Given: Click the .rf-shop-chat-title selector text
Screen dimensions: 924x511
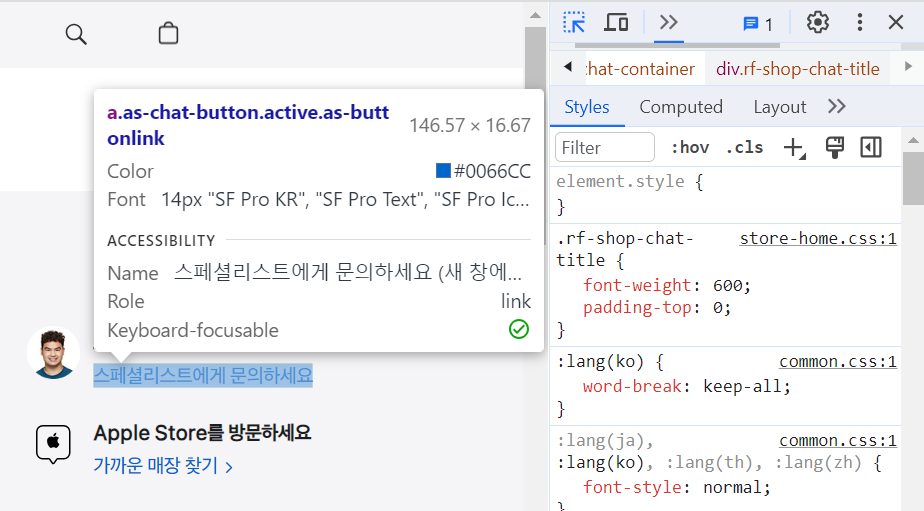Looking at the screenshot, I should tap(625, 249).
